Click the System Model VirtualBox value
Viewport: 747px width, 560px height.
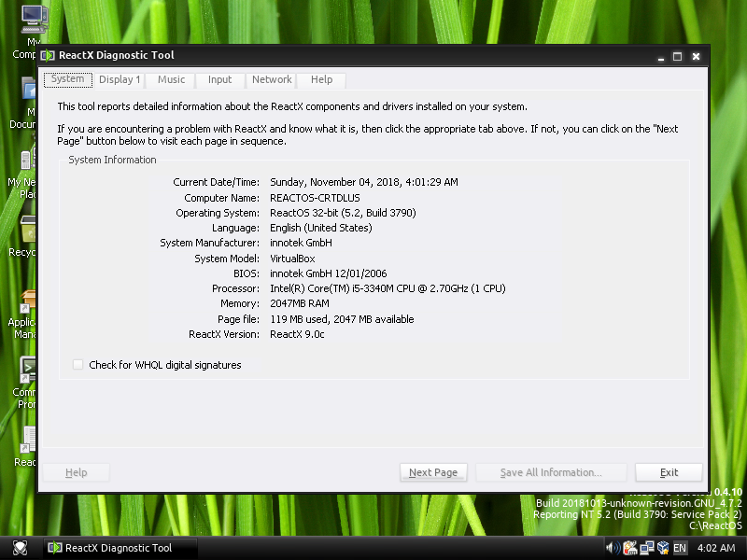tap(292, 259)
